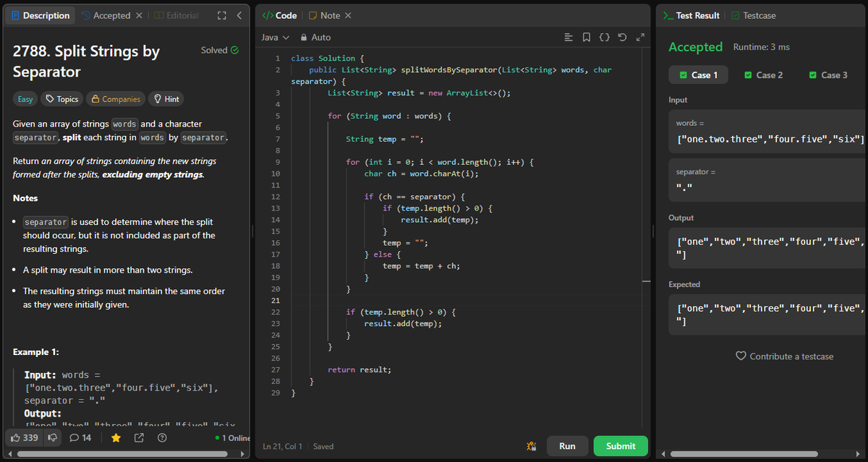Click the format code icon
Image resolution: width=868 pixels, height=462 pixels.
click(x=605, y=37)
